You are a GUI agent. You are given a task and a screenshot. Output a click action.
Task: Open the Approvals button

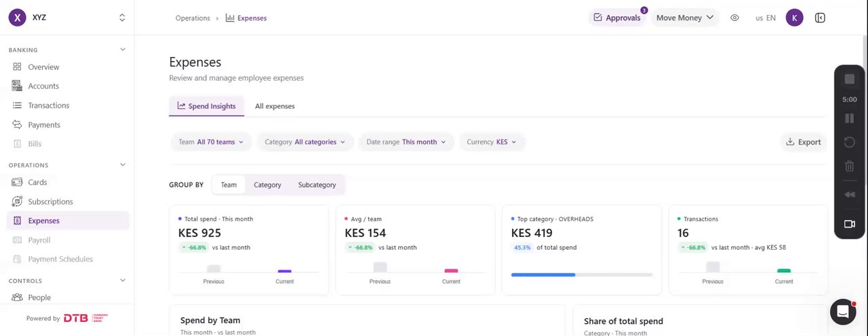tap(617, 18)
